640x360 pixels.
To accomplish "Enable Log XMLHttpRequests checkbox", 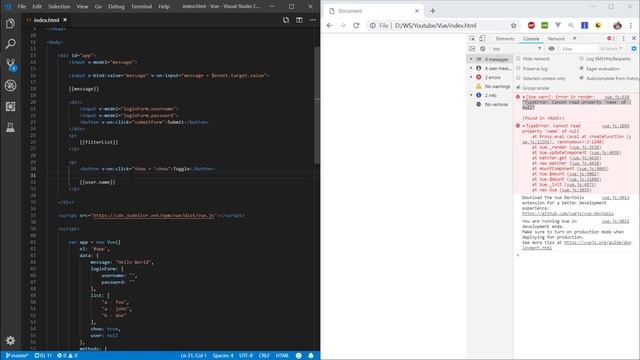I will click(582, 58).
